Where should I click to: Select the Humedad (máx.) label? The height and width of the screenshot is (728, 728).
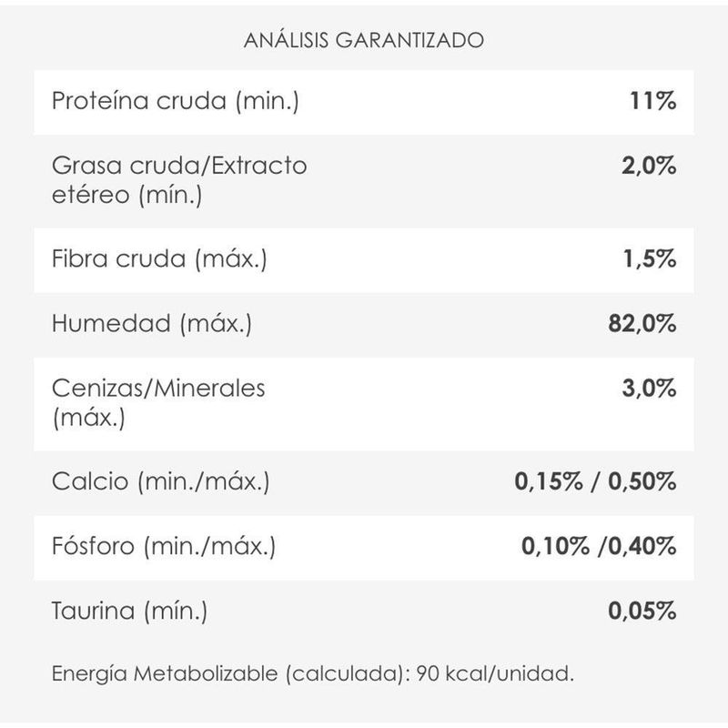pyautogui.click(x=152, y=324)
